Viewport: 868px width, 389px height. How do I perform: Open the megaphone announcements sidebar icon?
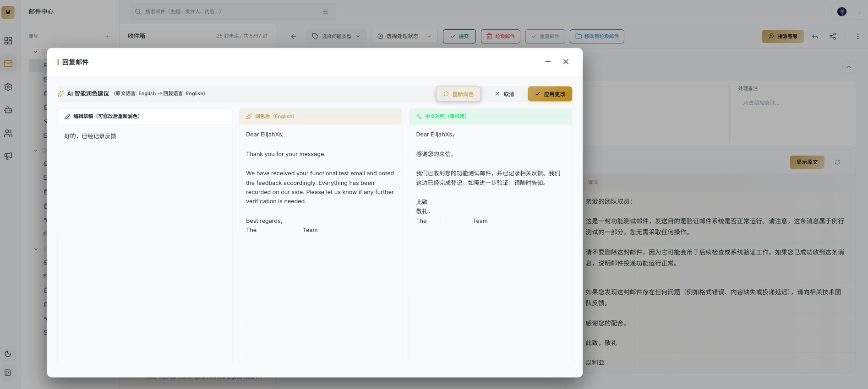coord(8,156)
